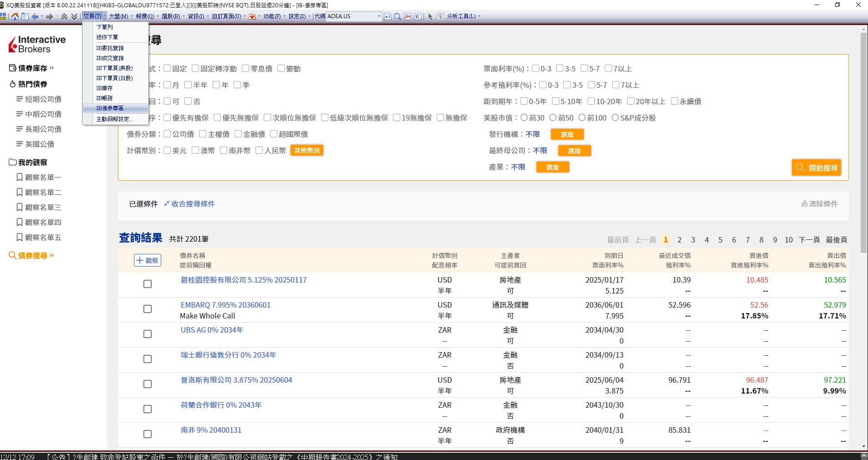
Task: Select the S&P成分股 radio button
Action: click(x=615, y=117)
